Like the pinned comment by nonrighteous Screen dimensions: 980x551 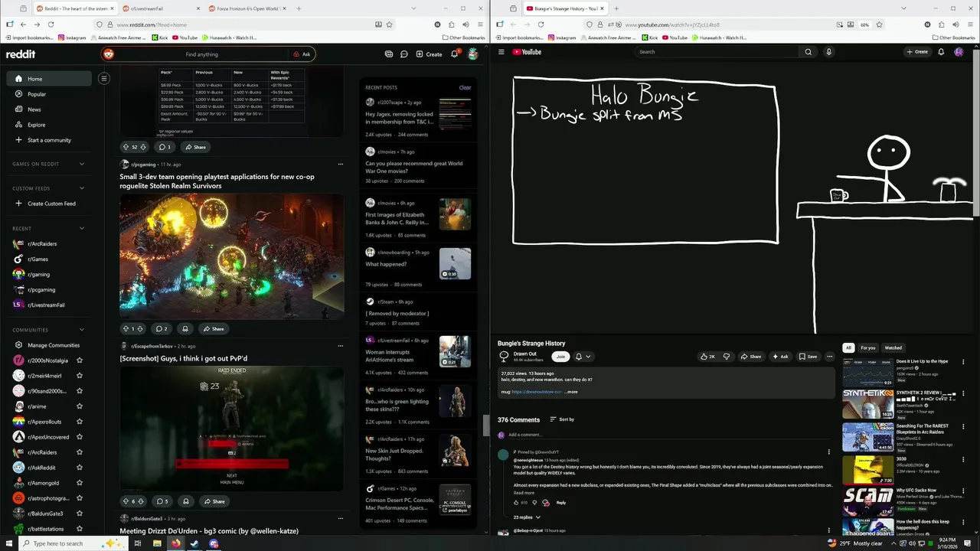click(x=516, y=503)
